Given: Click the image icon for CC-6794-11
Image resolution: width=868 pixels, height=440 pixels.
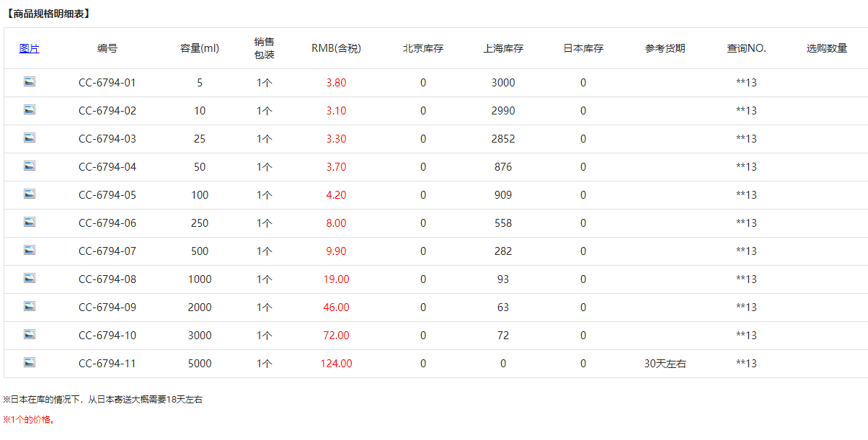Looking at the screenshot, I should point(30,363).
